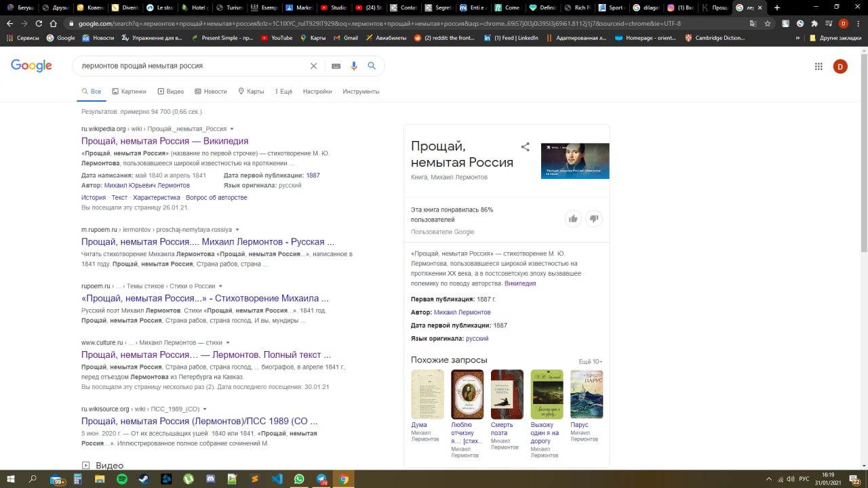Open Discord from the taskbar
This screenshot has width=868, height=488.
210,479
